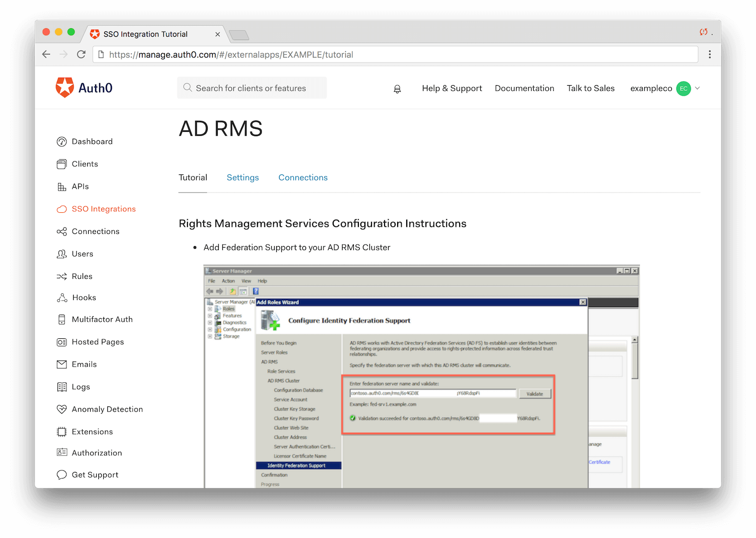Expand the exampleco account dropdown chevron
The width and height of the screenshot is (756, 538).
(x=698, y=88)
